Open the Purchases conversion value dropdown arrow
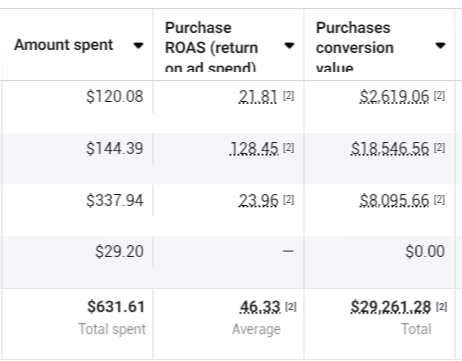 [x=440, y=45]
